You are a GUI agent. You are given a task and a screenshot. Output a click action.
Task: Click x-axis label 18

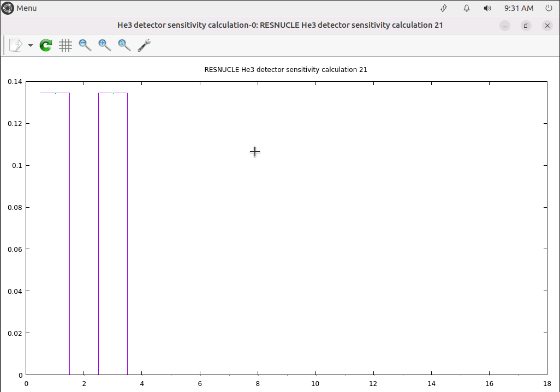tap(547, 384)
